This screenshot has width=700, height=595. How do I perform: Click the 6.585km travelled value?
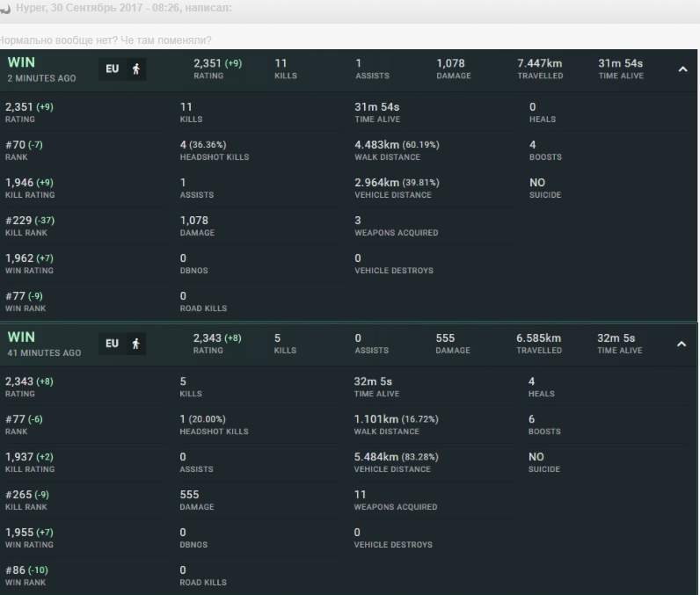point(539,338)
